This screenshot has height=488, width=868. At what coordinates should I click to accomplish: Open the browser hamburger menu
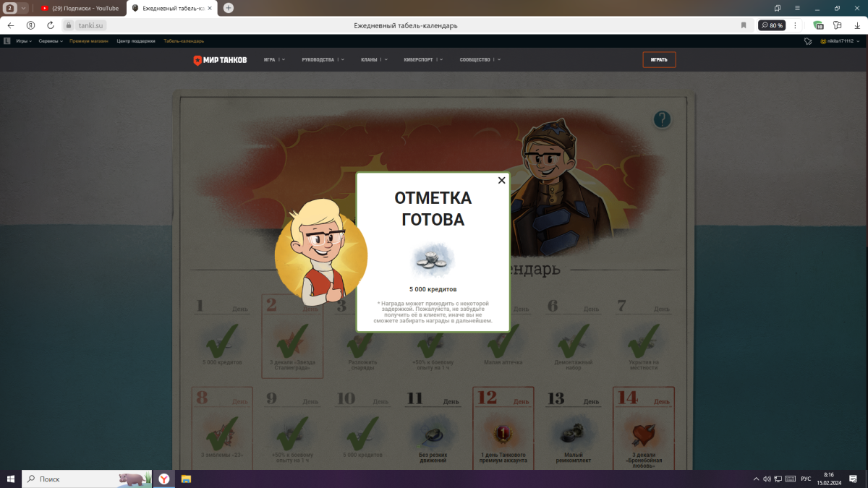click(799, 8)
